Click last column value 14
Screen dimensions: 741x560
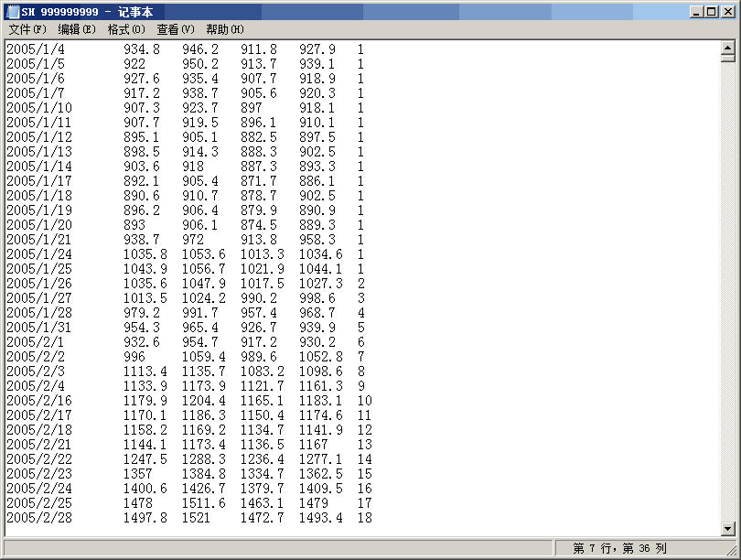point(365,459)
